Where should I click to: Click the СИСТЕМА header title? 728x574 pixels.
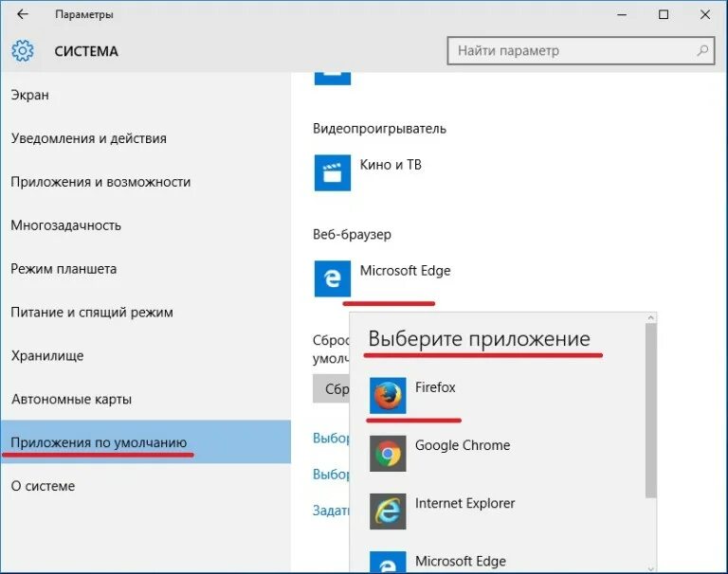coord(86,51)
